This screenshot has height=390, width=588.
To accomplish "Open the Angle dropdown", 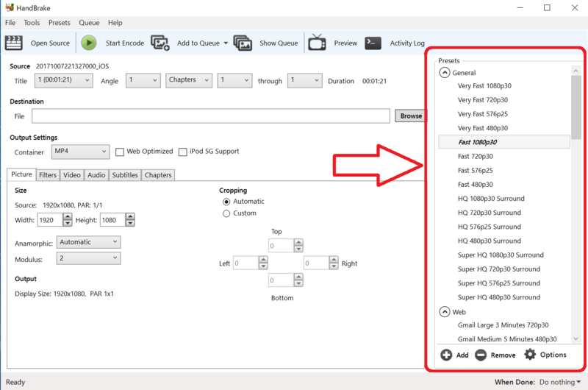I will (x=143, y=80).
